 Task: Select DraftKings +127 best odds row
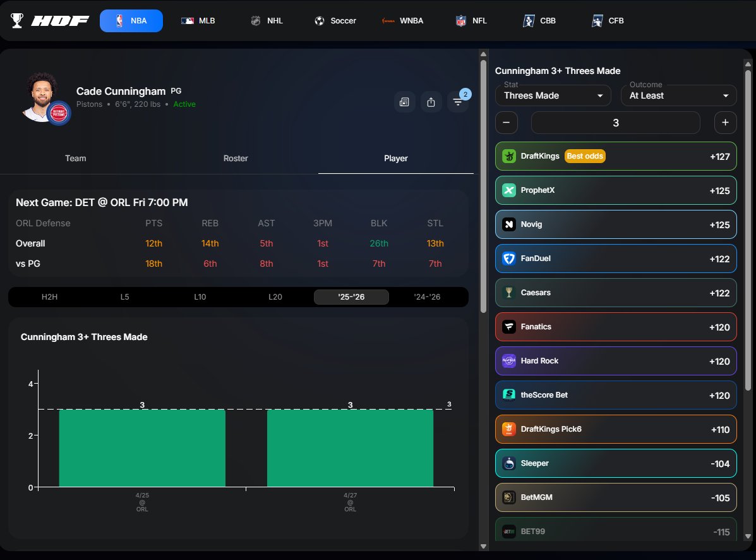click(616, 156)
